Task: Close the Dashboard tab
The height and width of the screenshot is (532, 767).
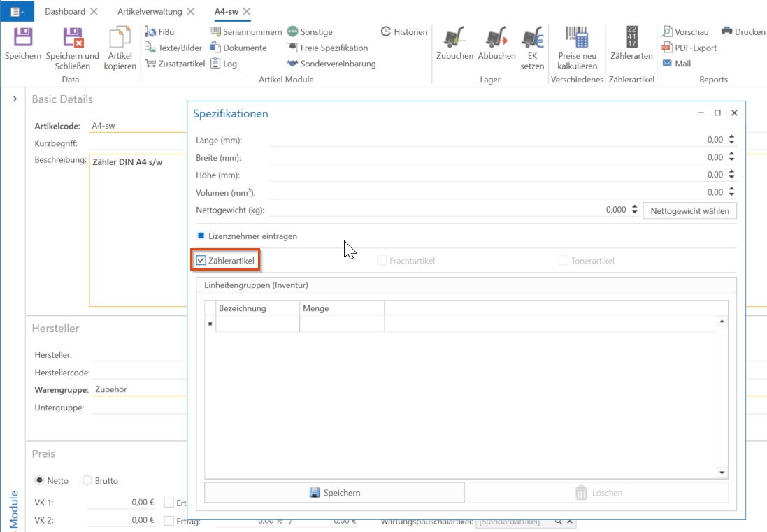Action: tap(94, 11)
